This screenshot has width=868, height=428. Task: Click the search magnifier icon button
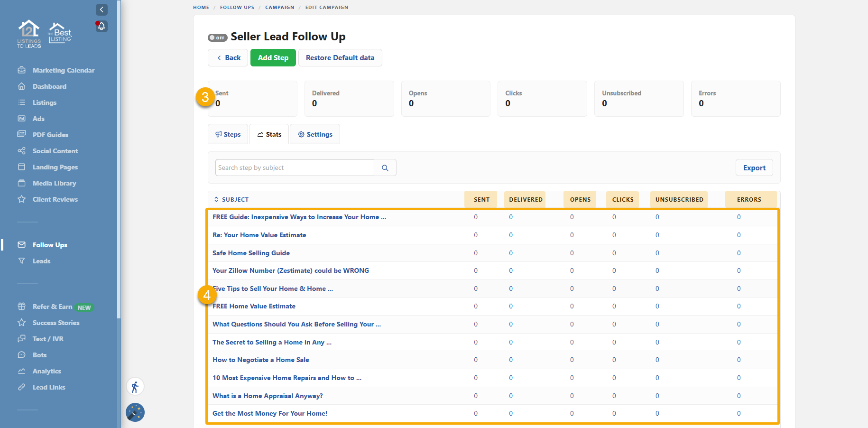385,168
